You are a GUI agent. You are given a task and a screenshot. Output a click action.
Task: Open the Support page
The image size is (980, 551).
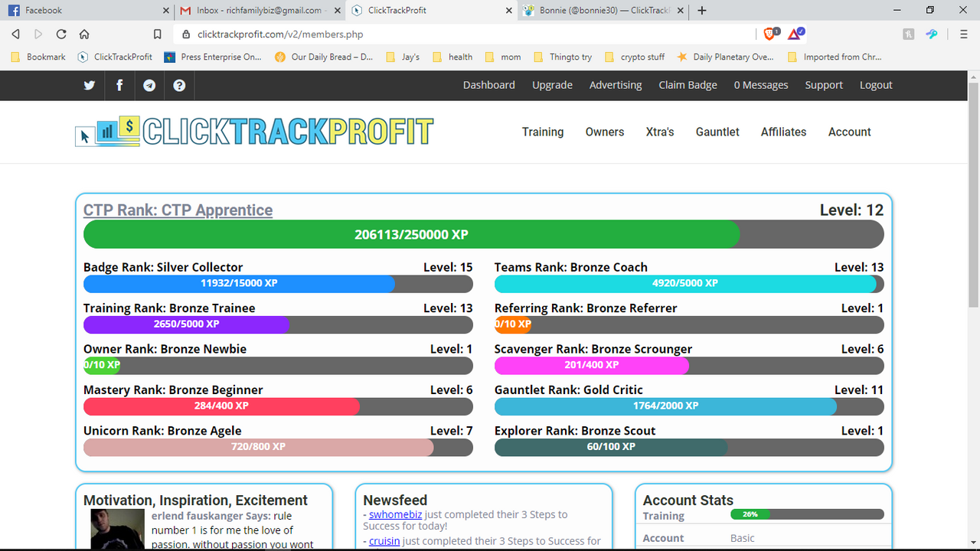[x=824, y=85]
